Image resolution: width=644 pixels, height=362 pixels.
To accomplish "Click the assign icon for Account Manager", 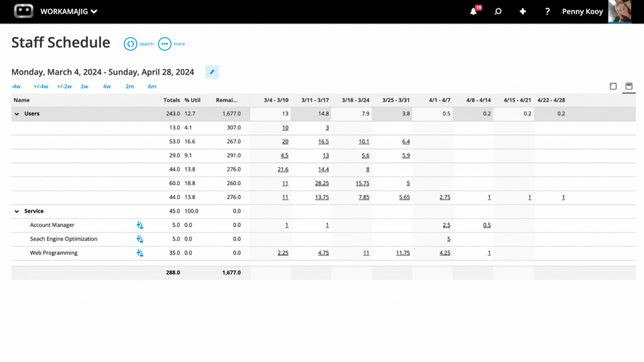I will (140, 225).
